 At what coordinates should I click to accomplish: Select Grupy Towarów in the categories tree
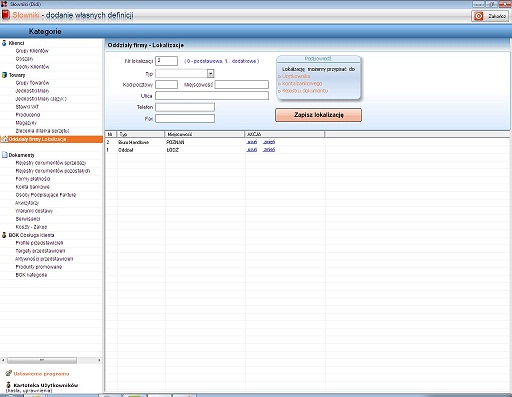(x=32, y=83)
